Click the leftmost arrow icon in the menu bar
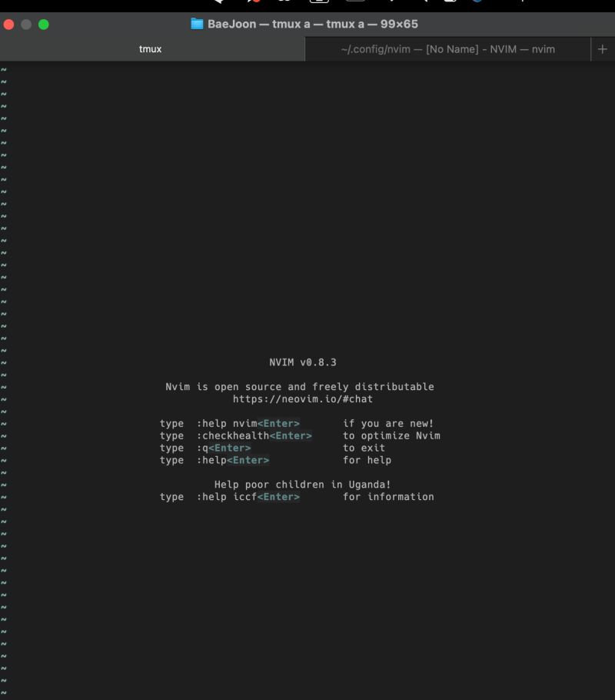Viewport: 615px width, 700px height. coord(218,3)
